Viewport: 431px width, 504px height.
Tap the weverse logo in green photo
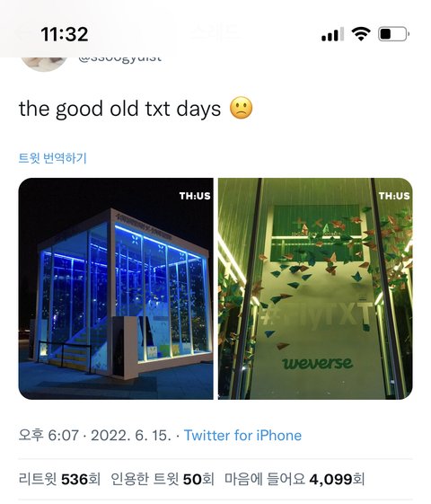[317, 363]
